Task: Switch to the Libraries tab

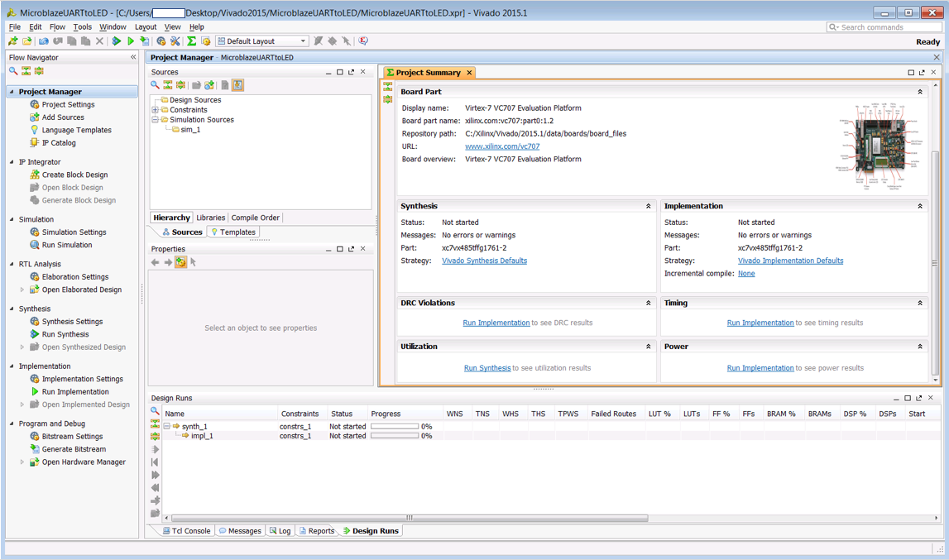Action: (211, 218)
